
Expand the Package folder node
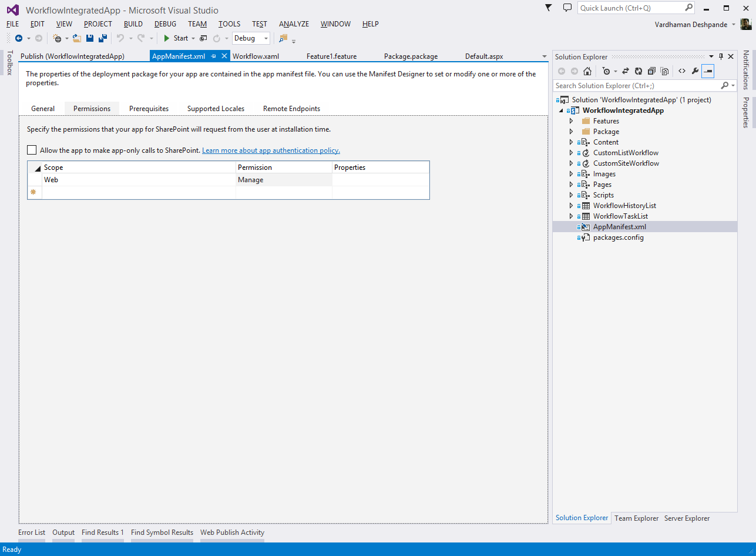[x=571, y=132]
